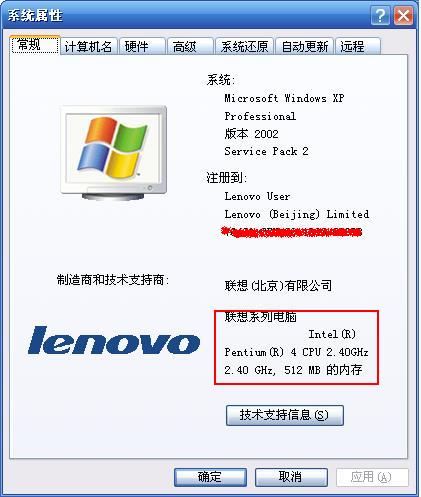Screen dimensions: 421x497
Task: Click the greyed 应用 apply button
Action: [372, 477]
